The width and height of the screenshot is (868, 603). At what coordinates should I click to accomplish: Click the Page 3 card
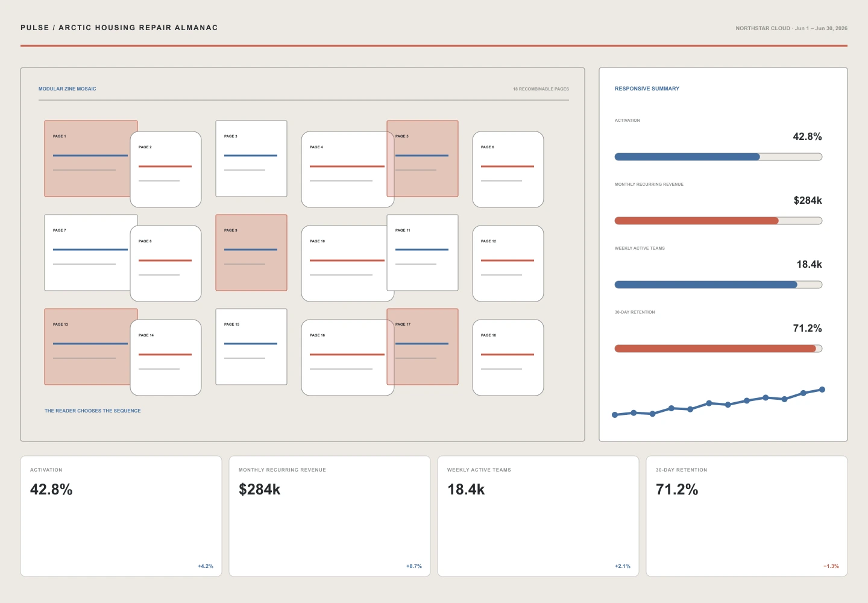(251, 159)
